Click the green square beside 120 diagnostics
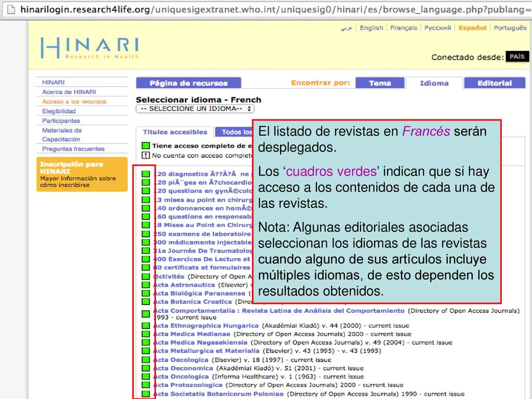This screenshot has height=399, width=532. pyautogui.click(x=145, y=174)
